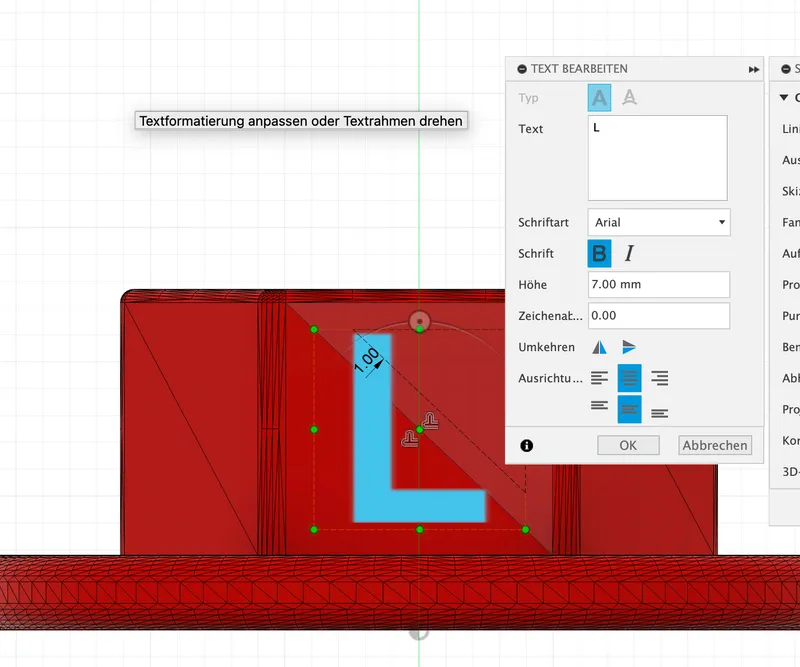Toggle bold font style
Viewport: 800px width, 667px height.
point(599,253)
